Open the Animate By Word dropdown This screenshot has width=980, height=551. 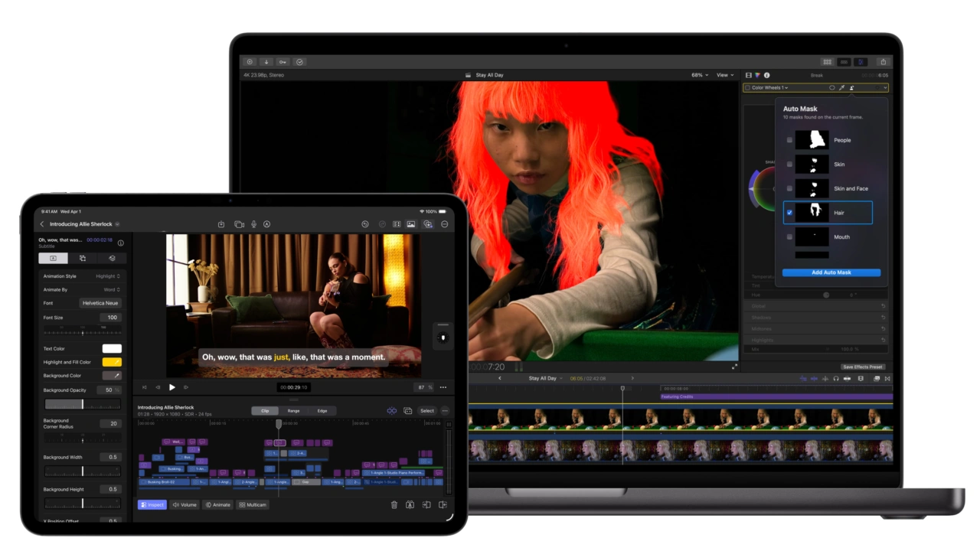(112, 289)
